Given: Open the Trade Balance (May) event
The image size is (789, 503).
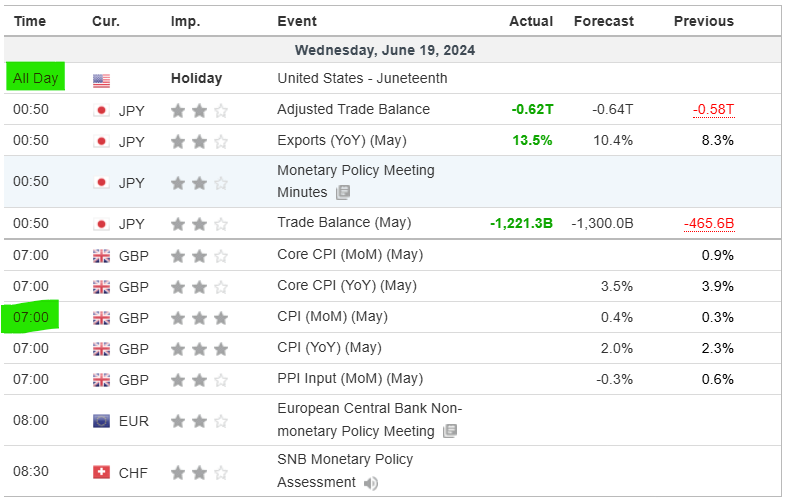Looking at the screenshot, I should pyautogui.click(x=343, y=223).
